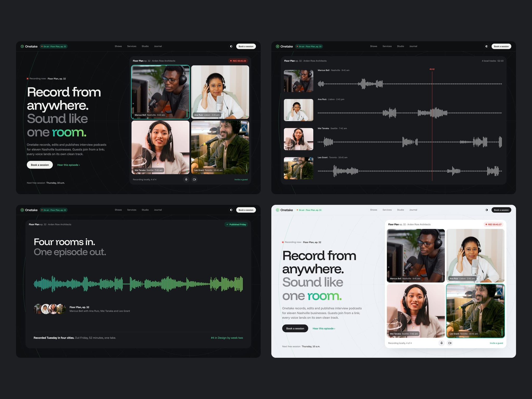Select Marcus Bell's video tile in the dark panel
The image size is (532, 399).
(x=161, y=92)
